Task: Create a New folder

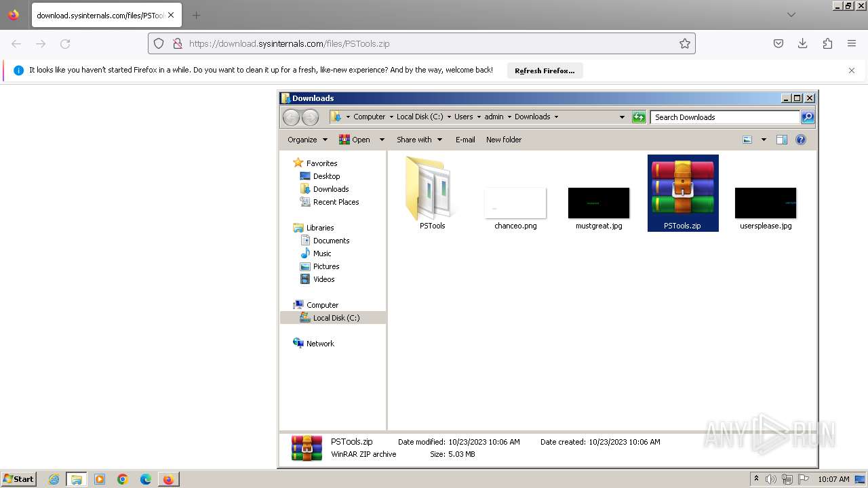Action: (x=504, y=140)
